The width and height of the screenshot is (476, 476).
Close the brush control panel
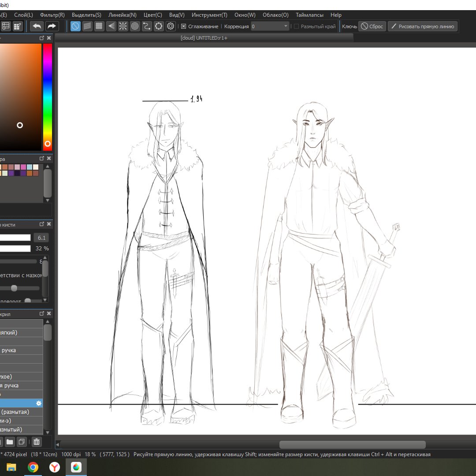(49, 224)
